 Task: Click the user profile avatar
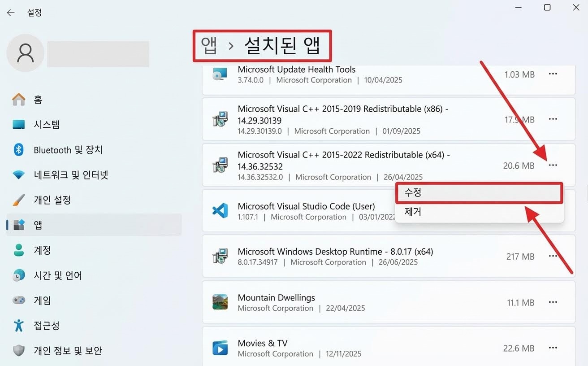pyautogui.click(x=26, y=53)
